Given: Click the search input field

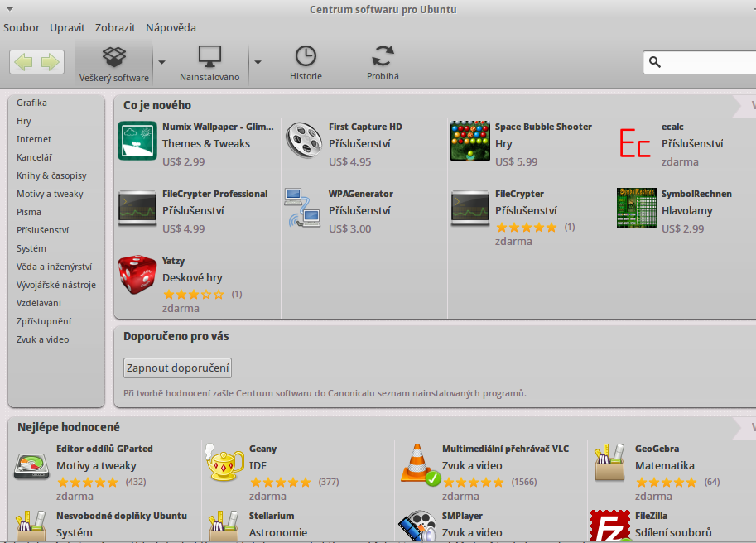Looking at the screenshot, I should point(700,62).
